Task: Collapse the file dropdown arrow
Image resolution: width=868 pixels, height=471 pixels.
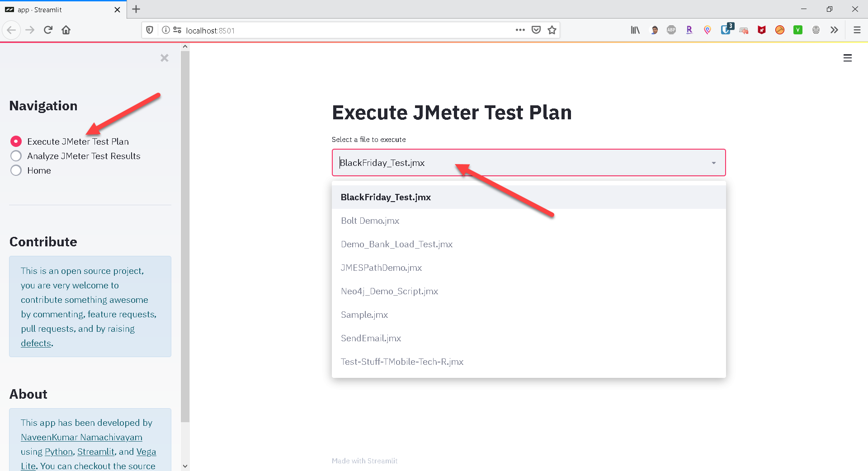Action: click(x=714, y=163)
